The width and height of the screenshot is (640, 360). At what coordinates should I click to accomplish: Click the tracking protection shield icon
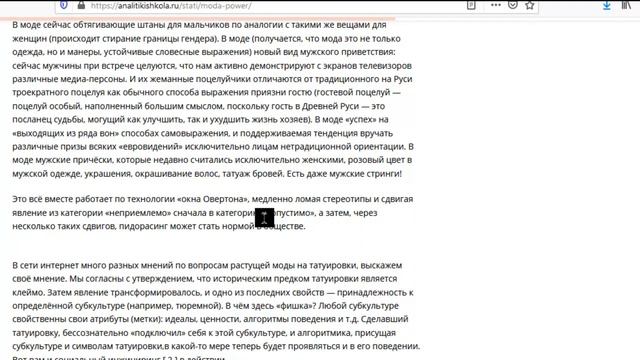point(64,5)
